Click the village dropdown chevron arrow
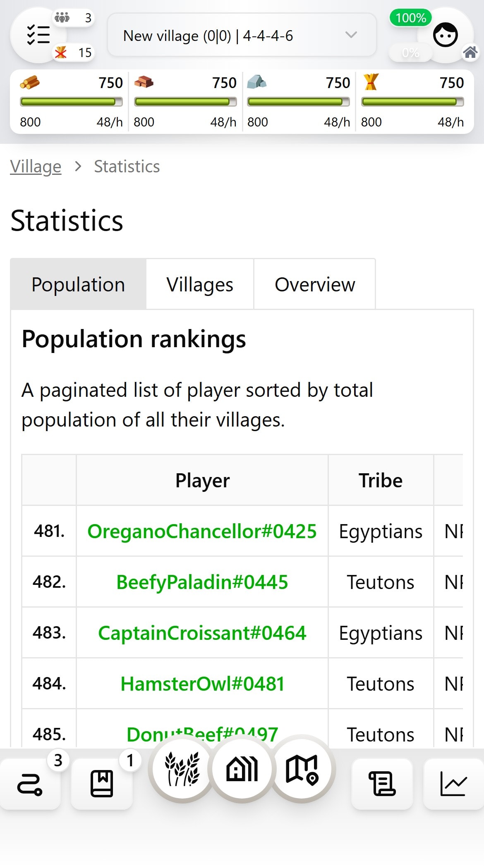Image resolution: width=484 pixels, height=868 pixels. (x=351, y=35)
